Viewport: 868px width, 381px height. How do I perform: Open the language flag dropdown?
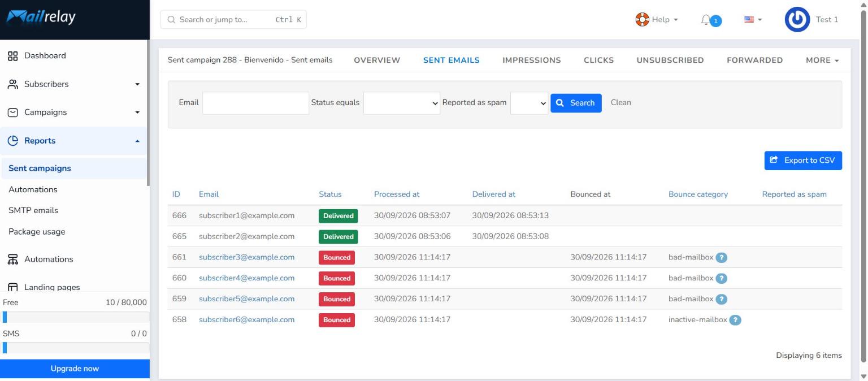753,20
